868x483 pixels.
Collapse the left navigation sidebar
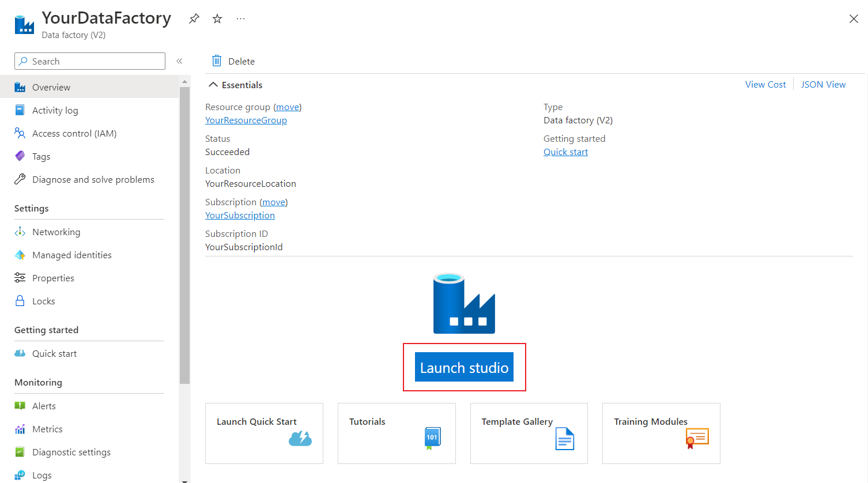[x=179, y=61]
